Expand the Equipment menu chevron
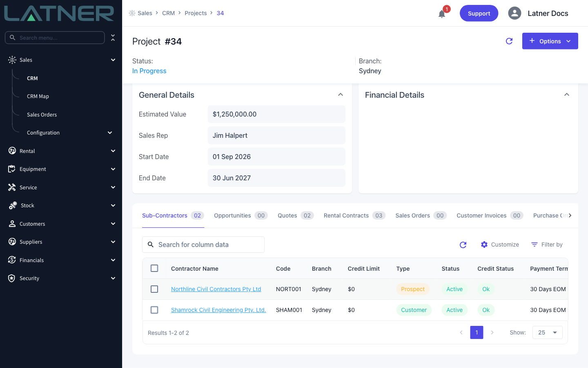Image resolution: width=588 pixels, height=368 pixels. pos(113,169)
